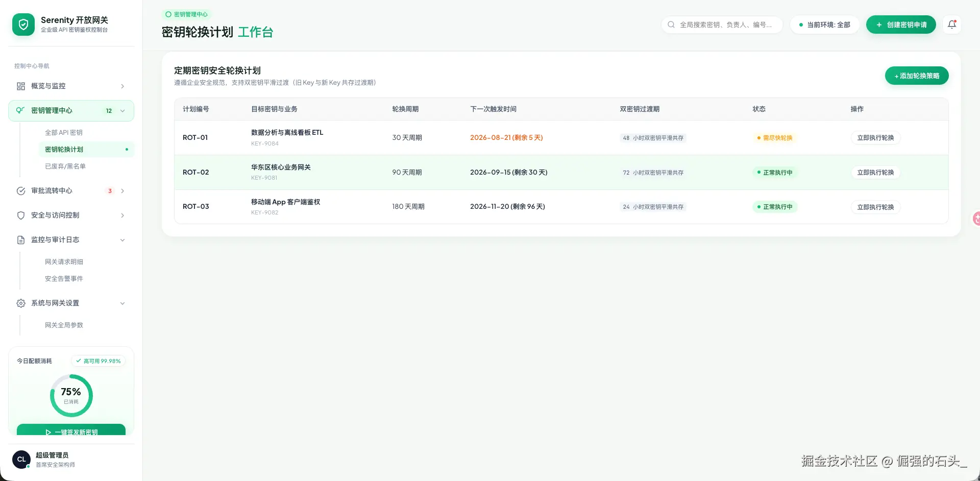This screenshot has width=980, height=481.
Task: Click the 系统与网关设置 gear icon
Action: coord(21,303)
